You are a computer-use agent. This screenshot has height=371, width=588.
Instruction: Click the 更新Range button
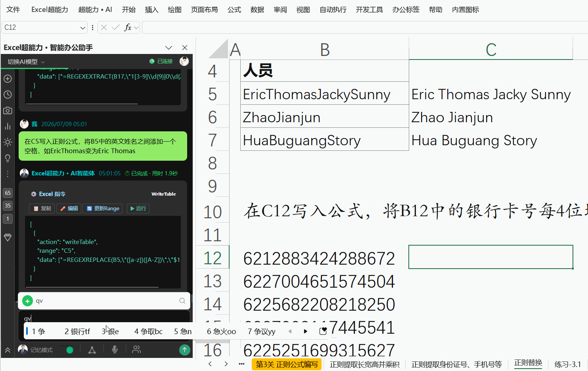pyautogui.click(x=103, y=208)
